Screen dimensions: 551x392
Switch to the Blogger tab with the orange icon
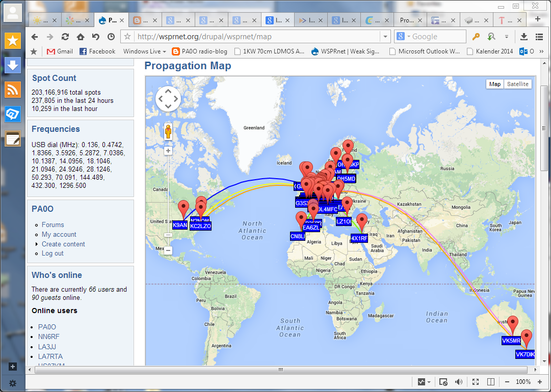(x=145, y=20)
